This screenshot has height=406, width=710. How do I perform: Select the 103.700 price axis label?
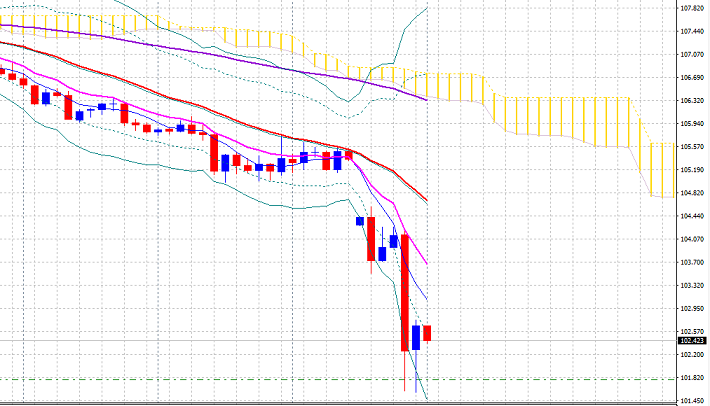click(x=692, y=262)
